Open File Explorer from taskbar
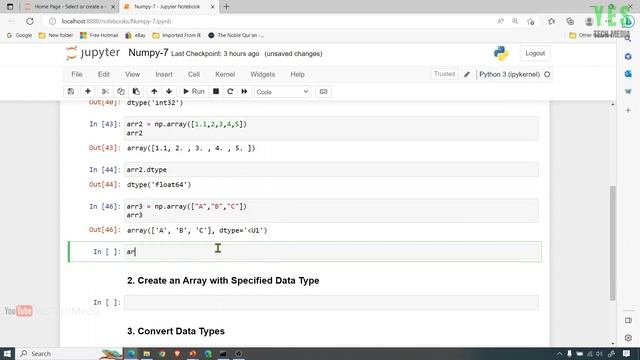This screenshot has width=640, height=360. point(147,353)
